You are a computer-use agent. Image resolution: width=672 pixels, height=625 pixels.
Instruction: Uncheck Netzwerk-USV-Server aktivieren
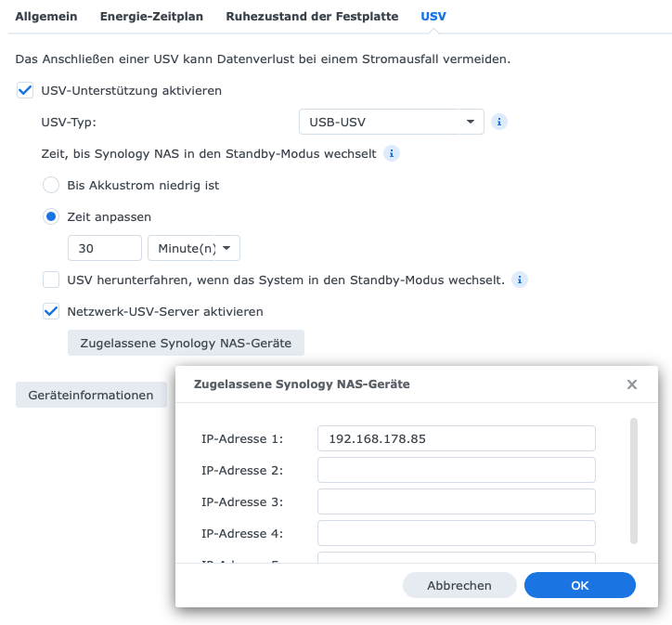tap(52, 312)
